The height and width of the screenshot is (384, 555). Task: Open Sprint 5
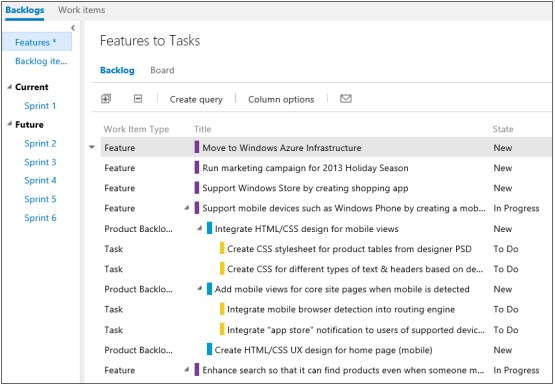(x=40, y=199)
